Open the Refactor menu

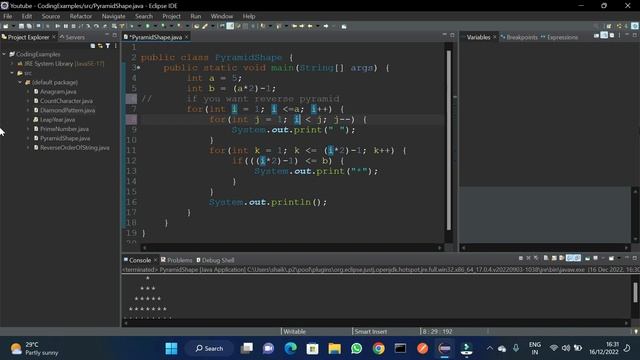pyautogui.click(x=81, y=16)
